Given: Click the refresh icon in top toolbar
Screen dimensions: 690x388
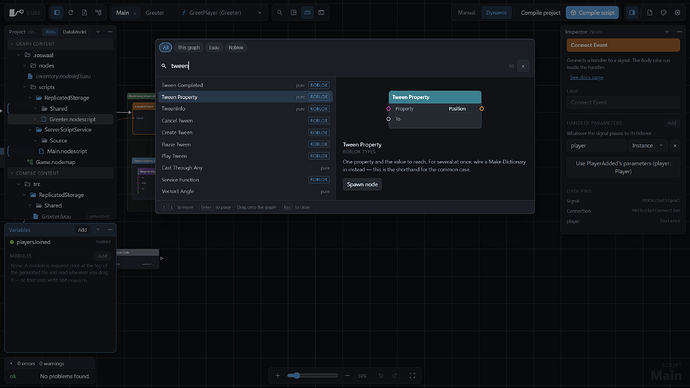Looking at the screenshot, I should [70, 13].
